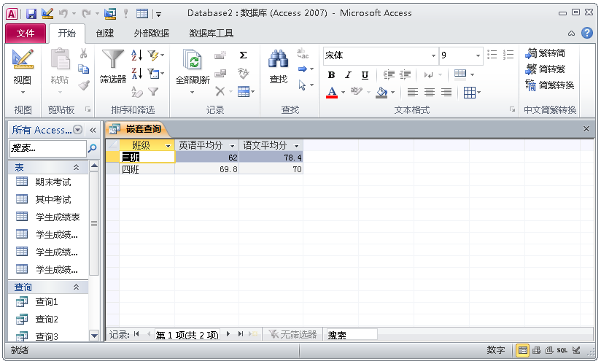
Task: Toggle align text right
Action: [x=446, y=93]
